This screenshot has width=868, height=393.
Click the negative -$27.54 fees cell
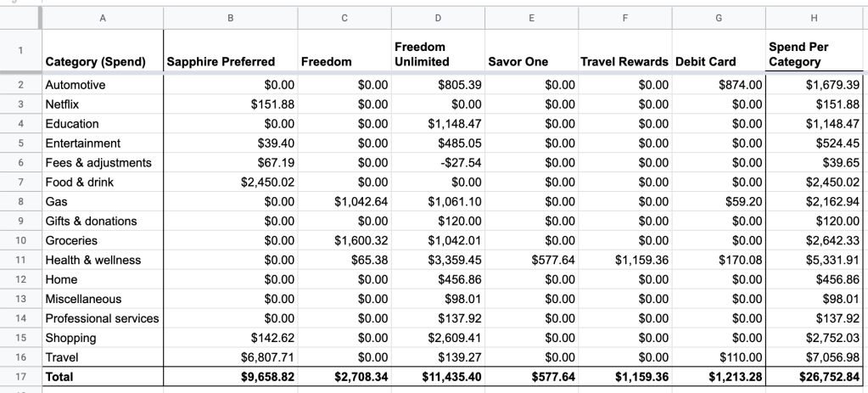pos(437,162)
